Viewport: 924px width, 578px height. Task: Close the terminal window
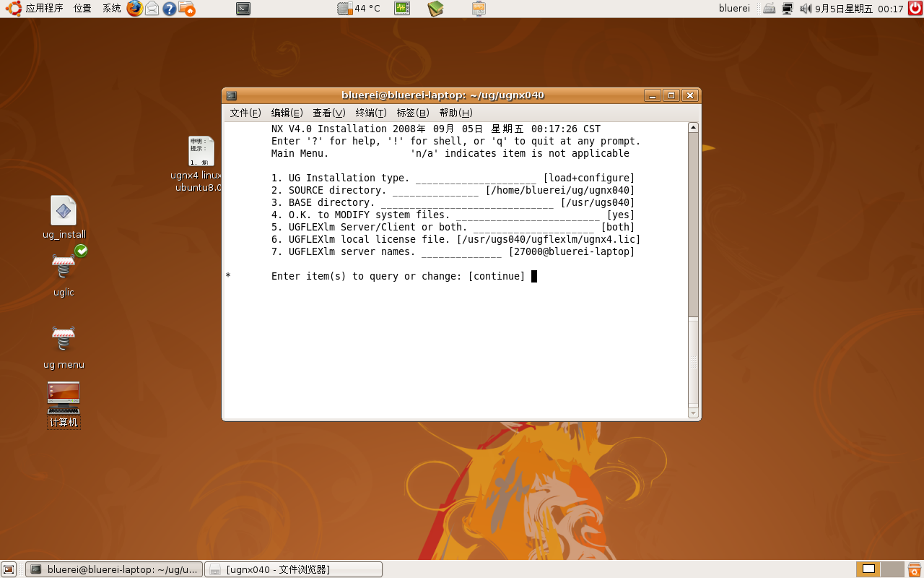[690, 95]
